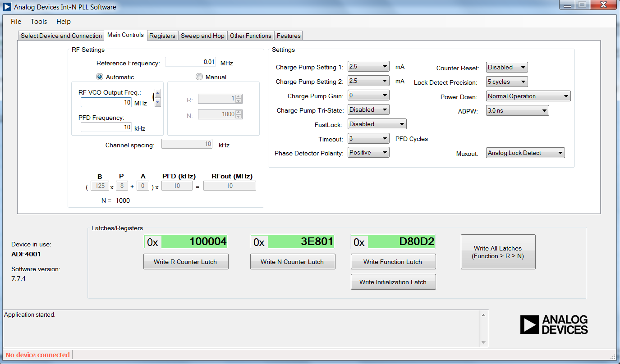Click the RF VCO frequency down arrow
Screen dimensions: 620x364
[158, 102]
